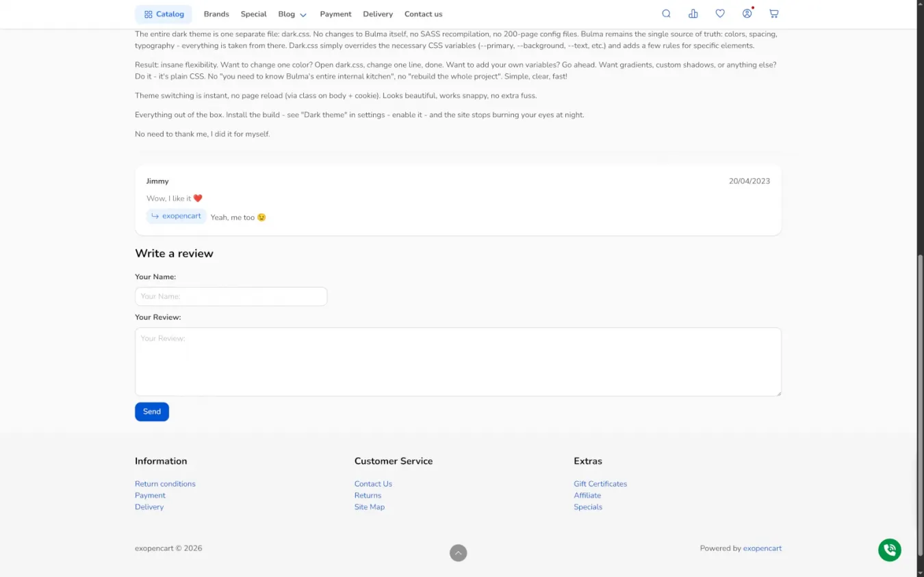Open the wishlist heart icon
This screenshot has width=924, height=577.
[x=720, y=14]
